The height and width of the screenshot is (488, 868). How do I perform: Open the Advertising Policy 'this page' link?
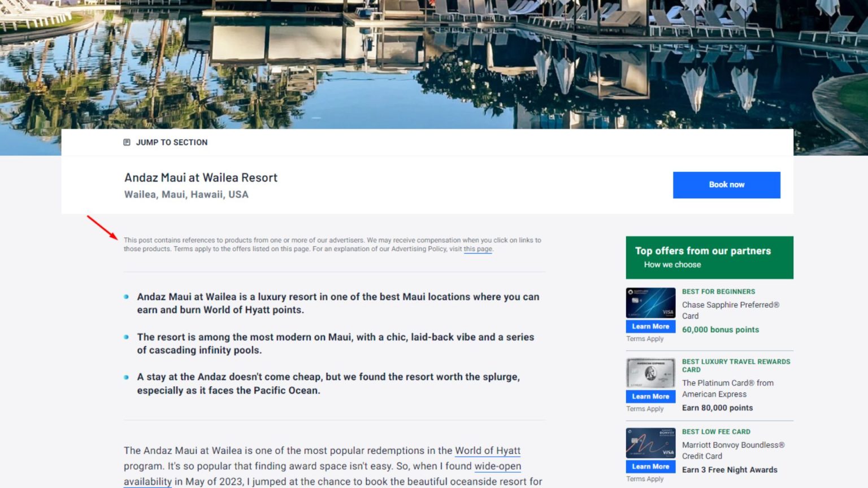point(478,249)
